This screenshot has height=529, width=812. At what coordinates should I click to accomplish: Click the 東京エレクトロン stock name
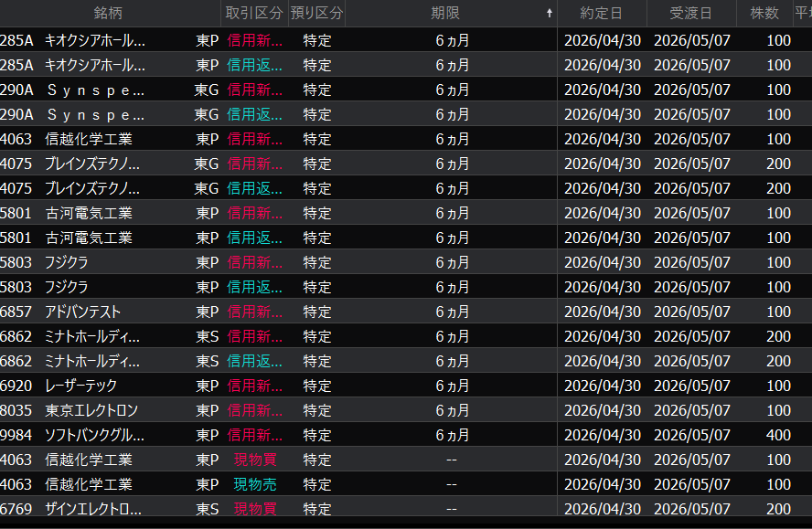91,410
